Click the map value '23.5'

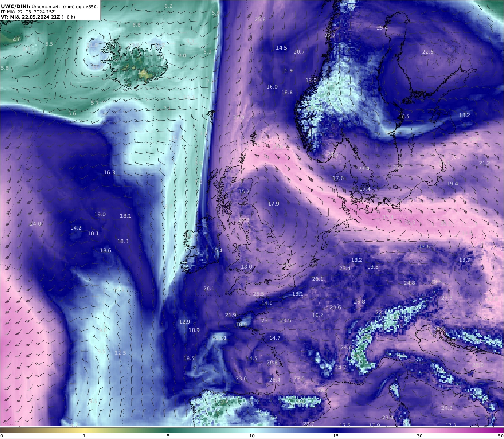(x=285, y=320)
